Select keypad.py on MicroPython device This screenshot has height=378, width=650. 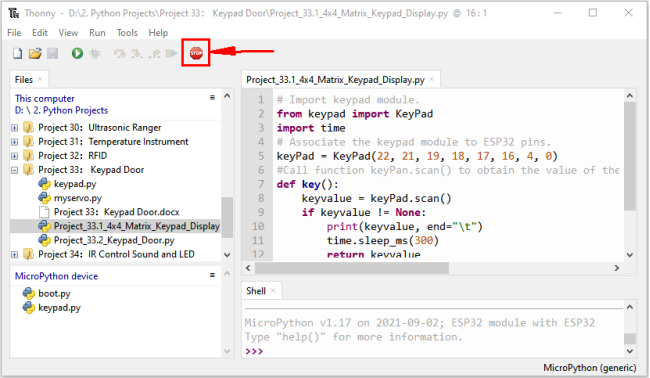59,308
